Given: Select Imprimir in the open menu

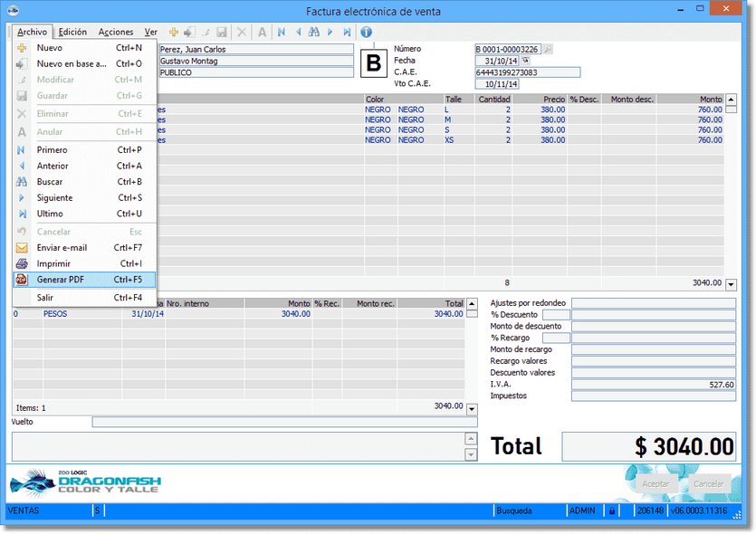Looking at the screenshot, I should (53, 263).
